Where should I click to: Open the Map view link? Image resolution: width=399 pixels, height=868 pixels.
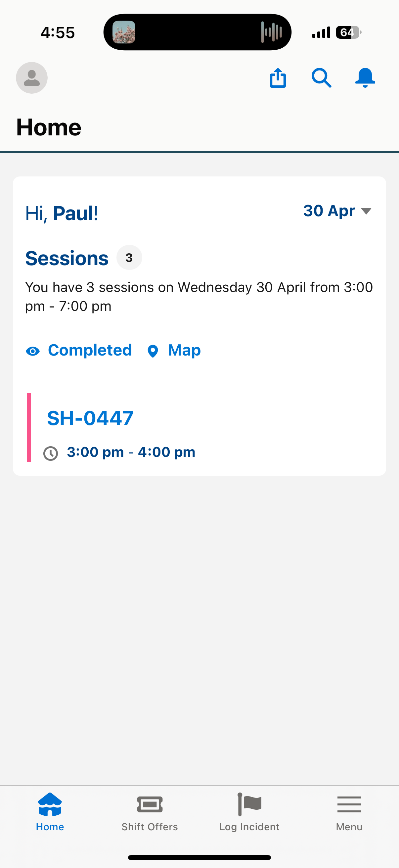click(x=185, y=351)
